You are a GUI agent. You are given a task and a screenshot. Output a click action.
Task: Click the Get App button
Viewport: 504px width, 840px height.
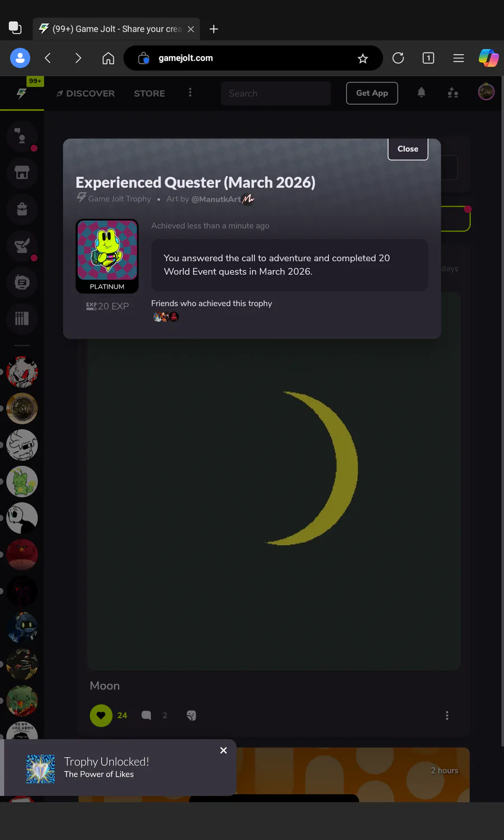[x=372, y=93]
